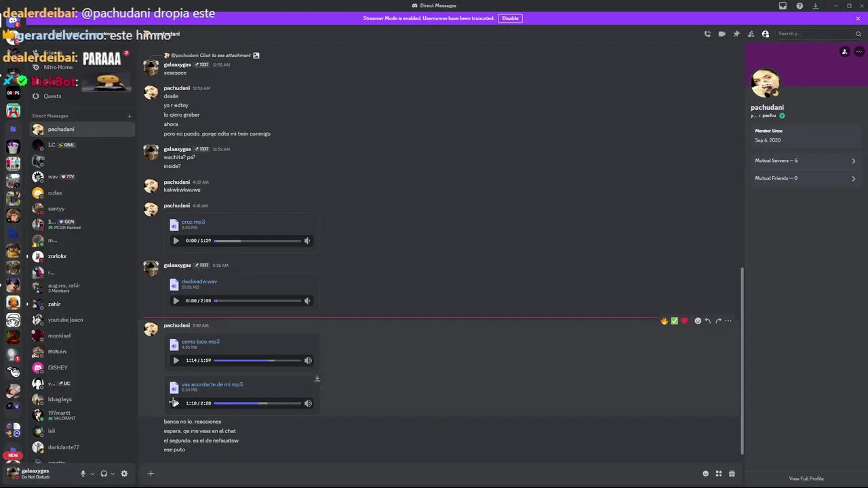This screenshot has width=868, height=488.
Task: Expand Mutual Servers list
Action: pyautogui.click(x=805, y=161)
